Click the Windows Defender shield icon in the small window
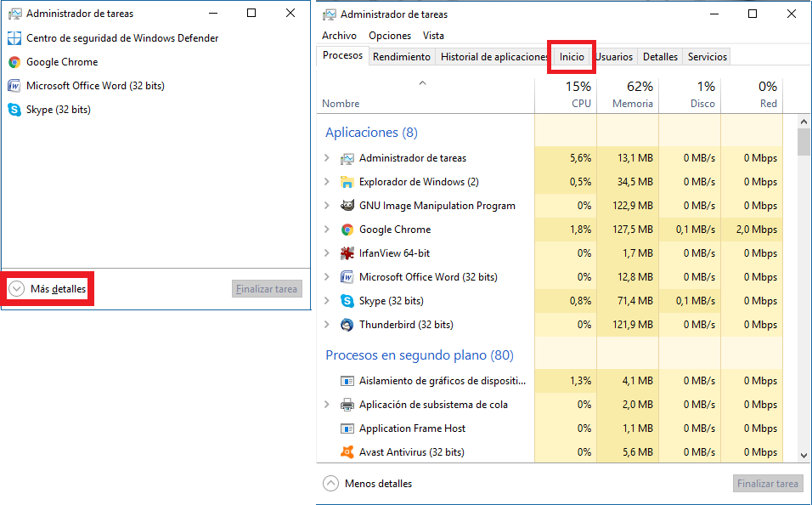 pos(14,38)
